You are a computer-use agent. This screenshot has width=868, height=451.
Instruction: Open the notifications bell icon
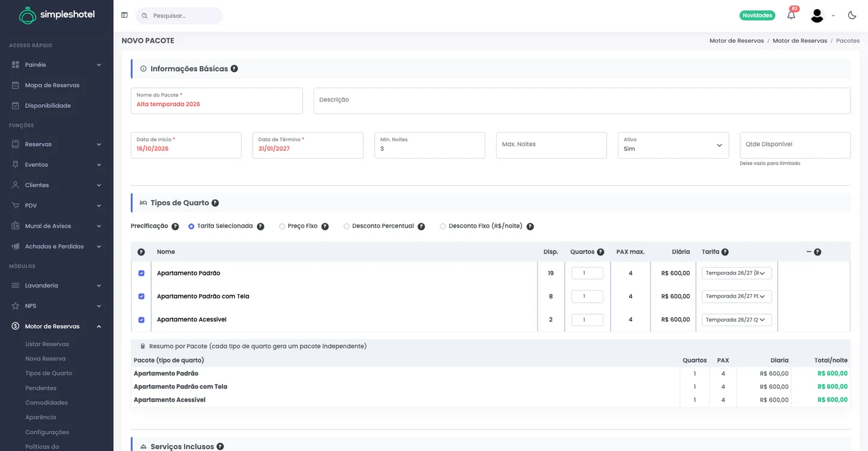coord(791,16)
